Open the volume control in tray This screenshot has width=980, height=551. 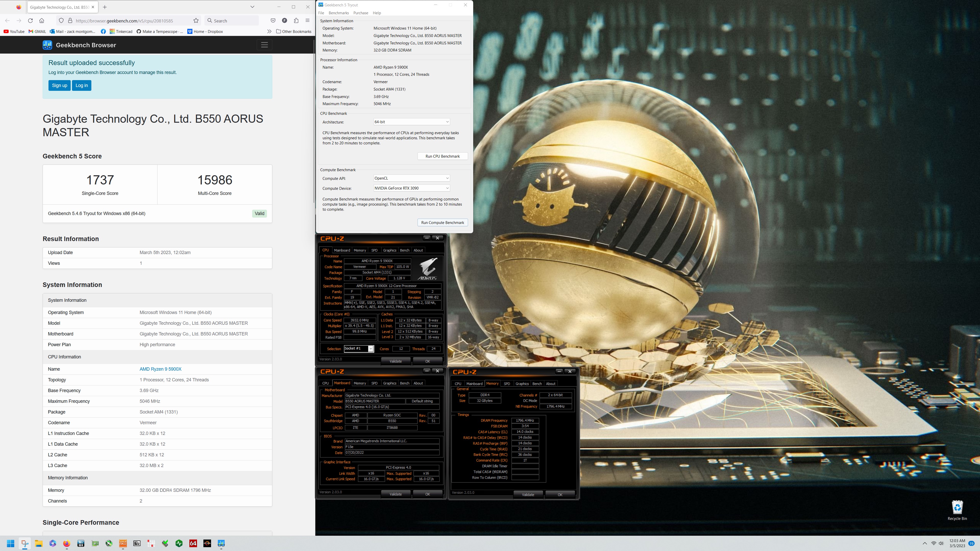[x=941, y=543]
